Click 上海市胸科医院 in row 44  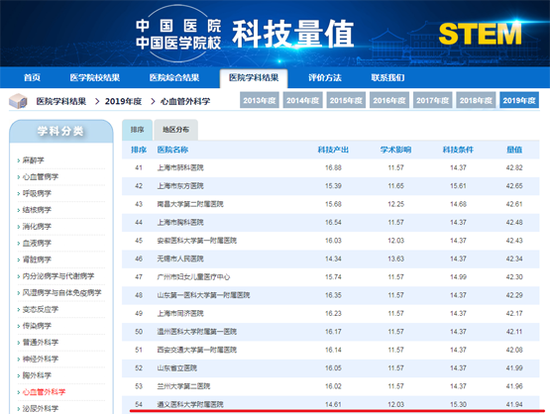(x=180, y=222)
